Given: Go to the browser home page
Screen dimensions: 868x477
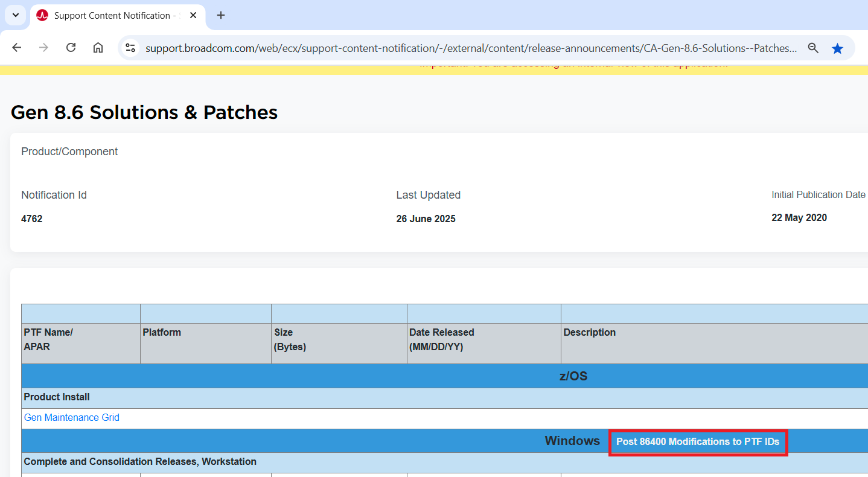Looking at the screenshot, I should 98,48.
